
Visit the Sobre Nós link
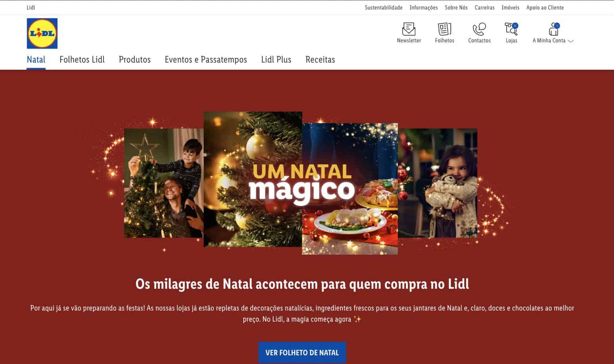[456, 8]
